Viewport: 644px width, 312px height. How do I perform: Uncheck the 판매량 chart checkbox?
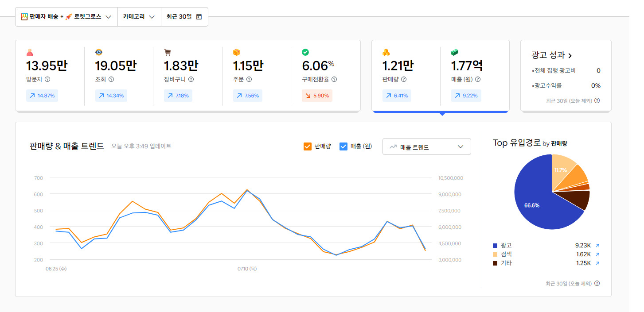(308, 146)
